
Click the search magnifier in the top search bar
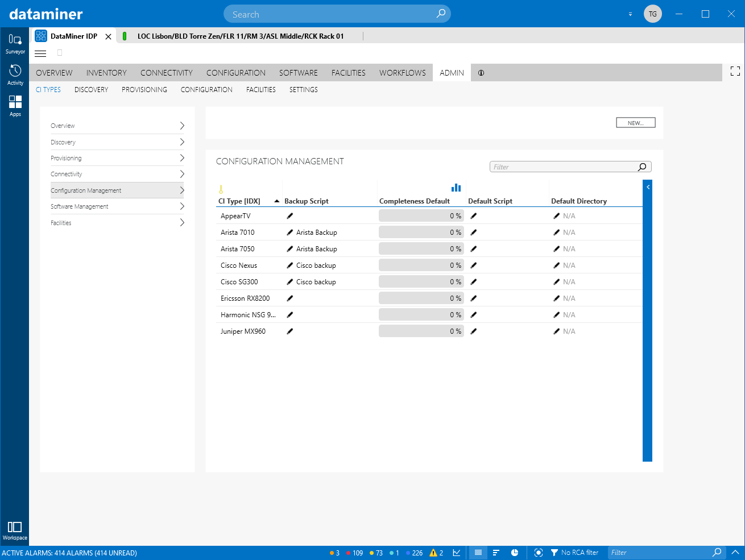tap(441, 14)
